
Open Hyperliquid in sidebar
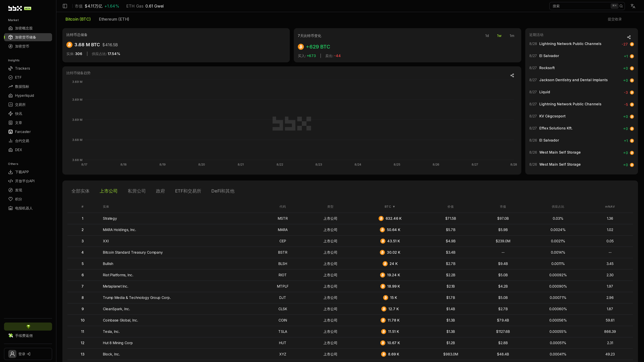(x=28, y=95)
